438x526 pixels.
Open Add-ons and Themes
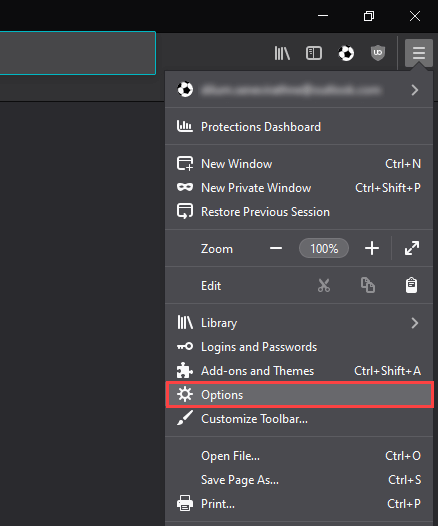(x=299, y=371)
